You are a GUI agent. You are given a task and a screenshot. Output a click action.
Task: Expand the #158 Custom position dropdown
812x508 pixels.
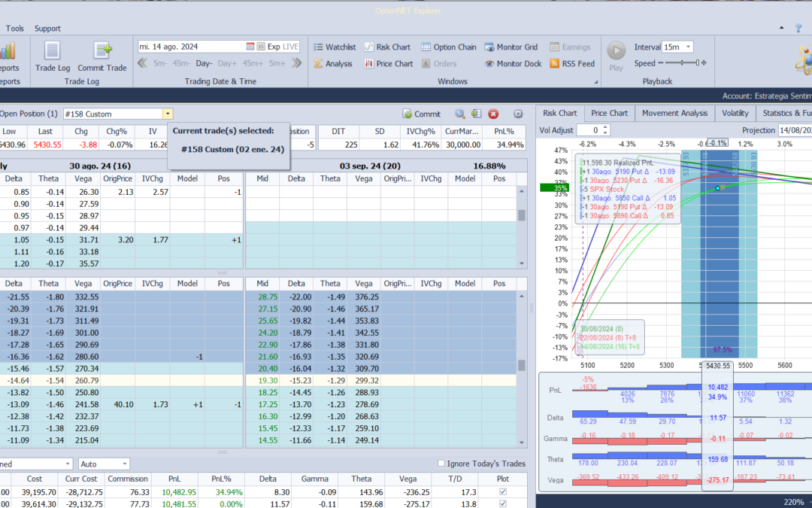coord(168,114)
